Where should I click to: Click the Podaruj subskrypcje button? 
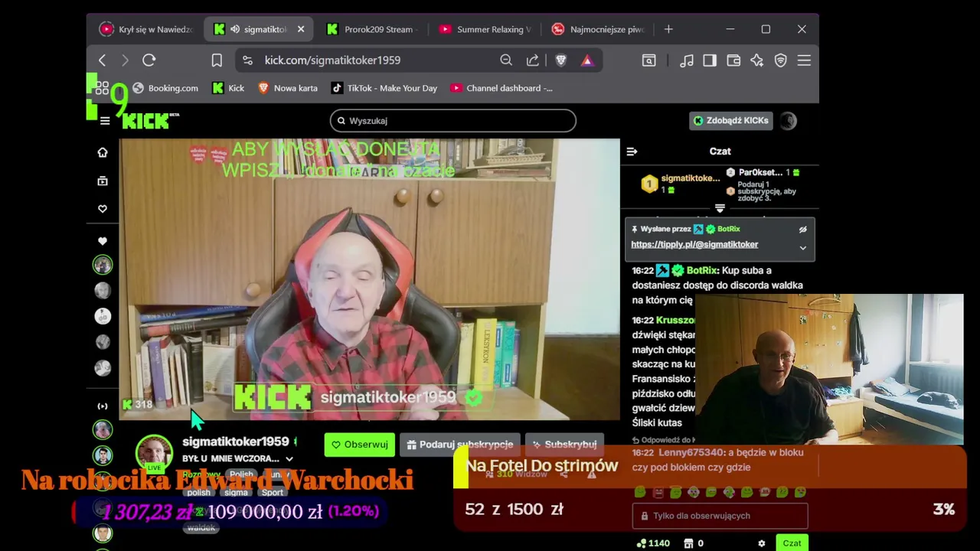coord(460,445)
